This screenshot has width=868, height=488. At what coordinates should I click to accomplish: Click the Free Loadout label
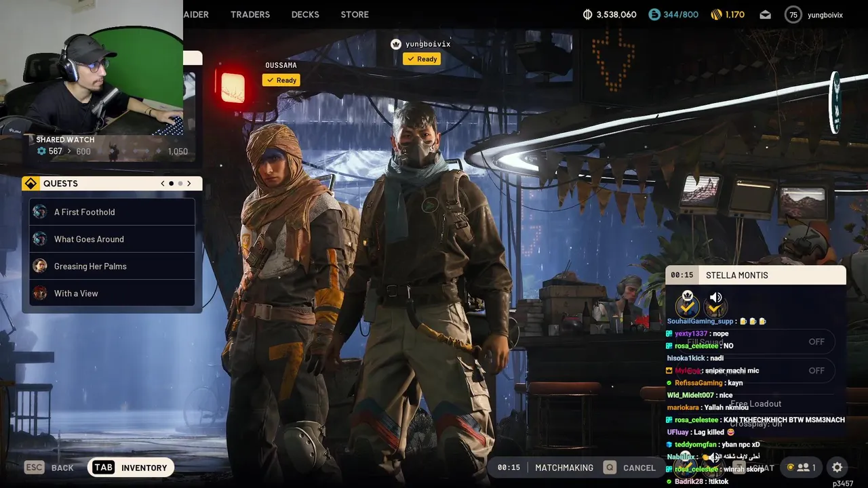[x=756, y=404]
